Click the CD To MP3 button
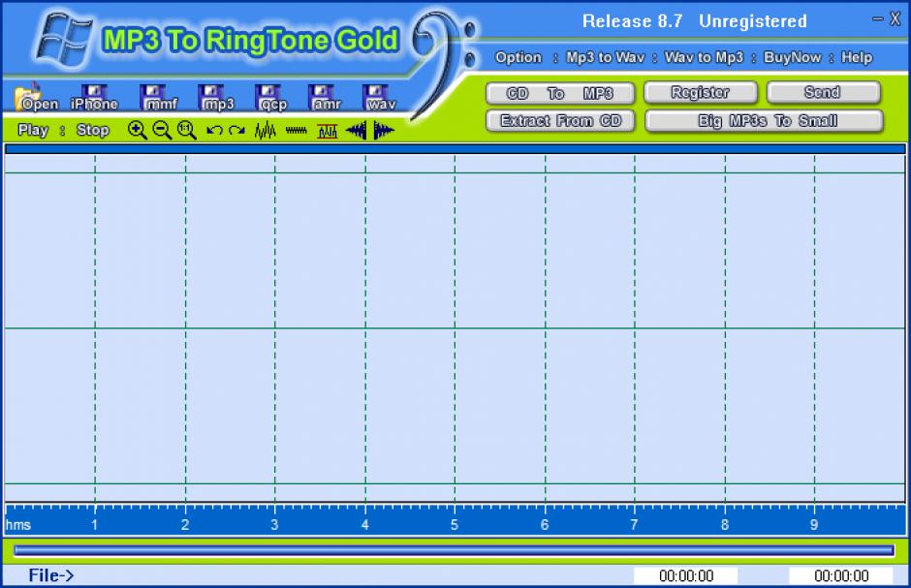Image resolution: width=911 pixels, height=588 pixels. pos(560,93)
